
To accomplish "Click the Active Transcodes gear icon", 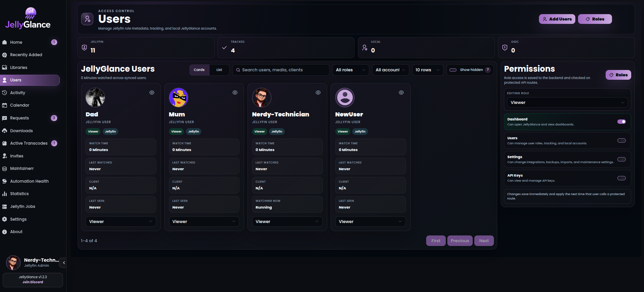I will (5, 143).
